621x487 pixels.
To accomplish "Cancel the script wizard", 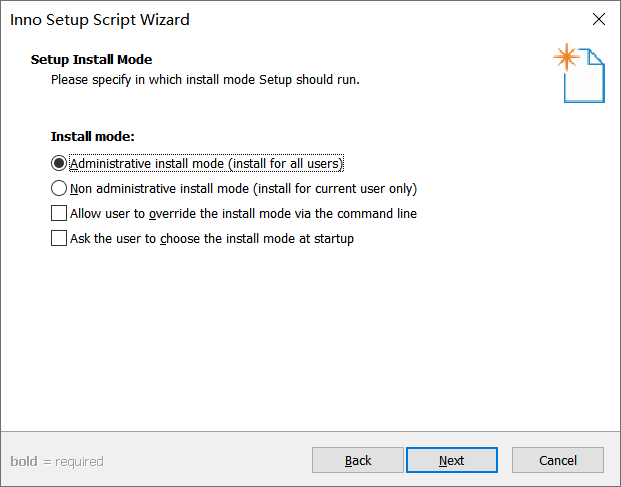I will 558,460.
